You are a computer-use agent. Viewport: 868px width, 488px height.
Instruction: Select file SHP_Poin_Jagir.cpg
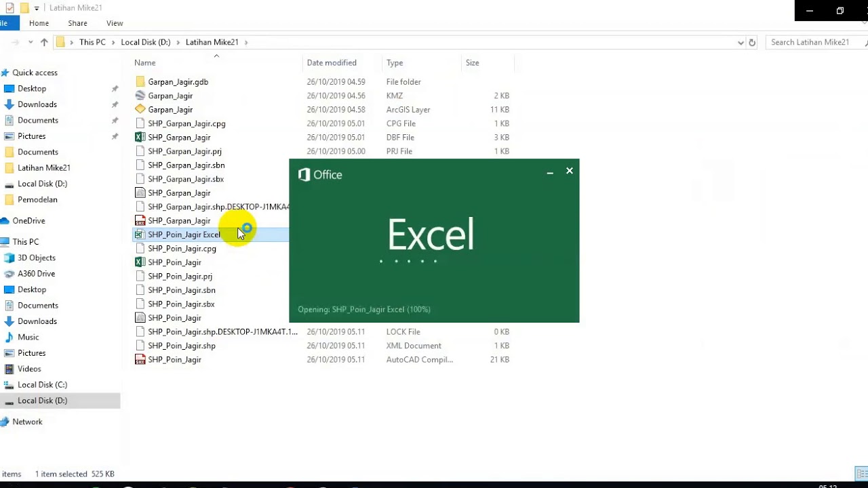tap(182, 249)
